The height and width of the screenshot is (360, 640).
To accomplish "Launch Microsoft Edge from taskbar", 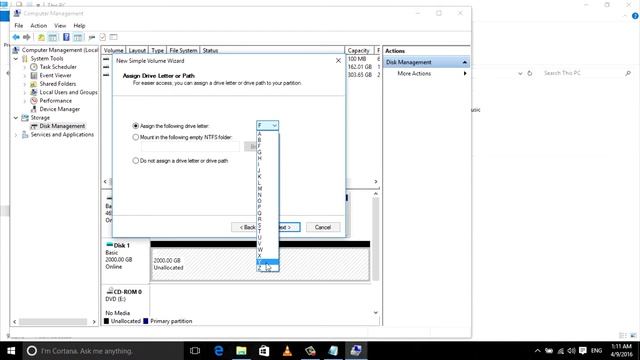I will tap(219, 351).
